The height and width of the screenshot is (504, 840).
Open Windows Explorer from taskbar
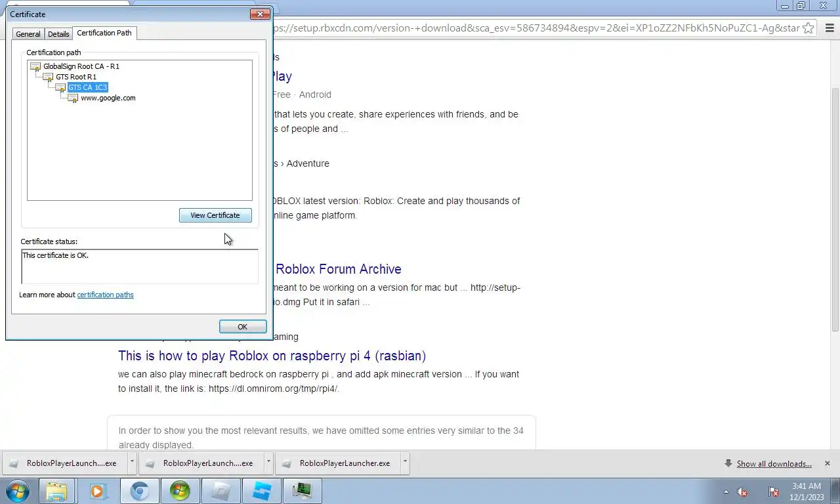(57, 491)
